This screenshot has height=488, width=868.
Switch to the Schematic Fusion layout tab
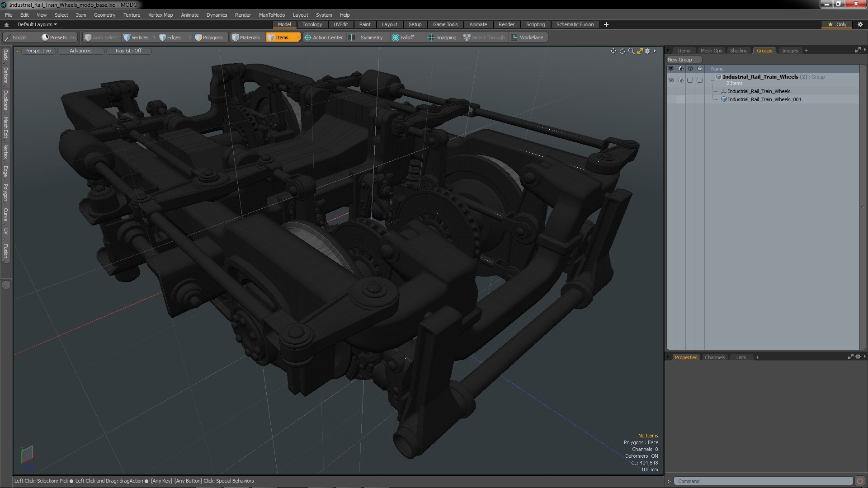tap(575, 24)
